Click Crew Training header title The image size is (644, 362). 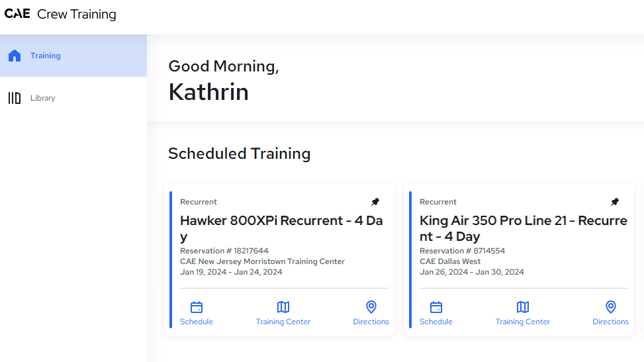click(x=76, y=14)
